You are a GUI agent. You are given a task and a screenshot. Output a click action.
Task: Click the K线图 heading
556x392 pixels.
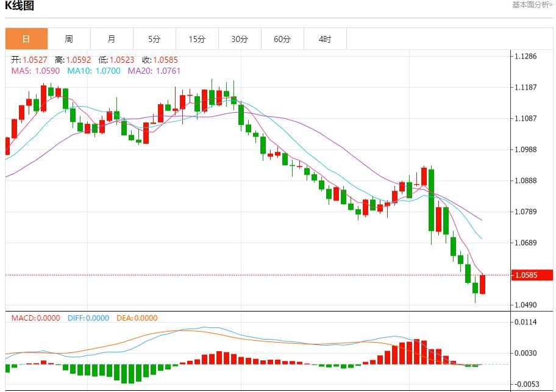tap(20, 6)
